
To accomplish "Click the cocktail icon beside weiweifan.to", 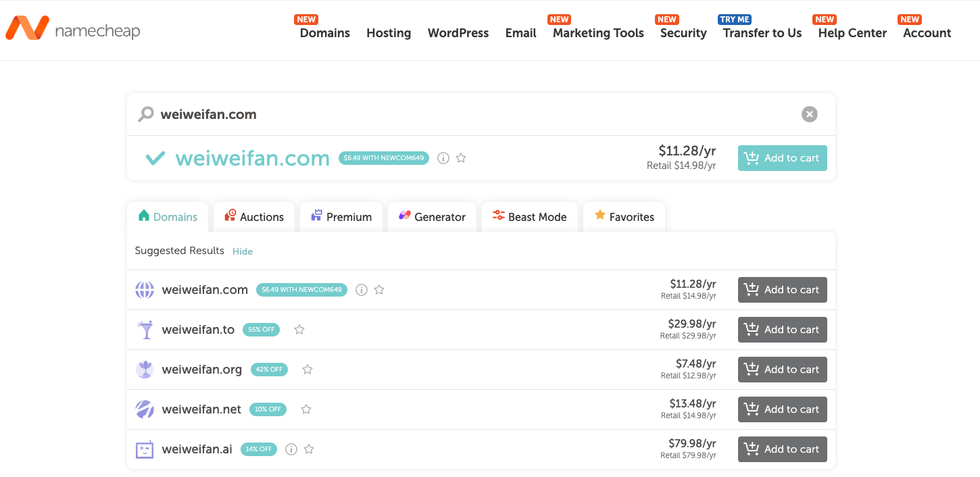I will [145, 330].
